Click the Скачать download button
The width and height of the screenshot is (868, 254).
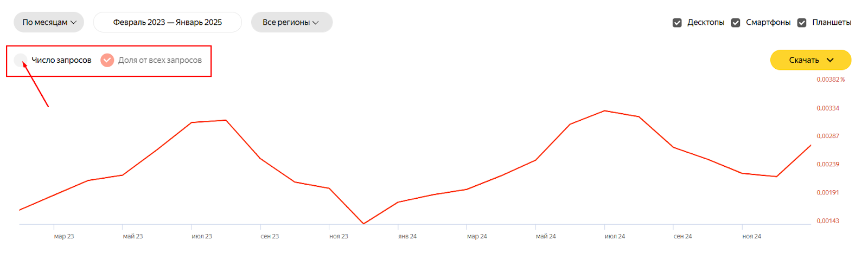coord(804,60)
